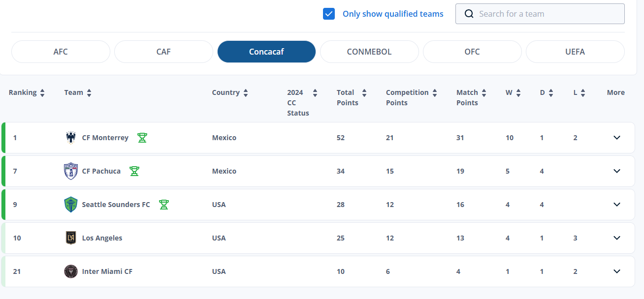Click the CF Pachuca club crest
The width and height of the screenshot is (644, 299).
click(x=71, y=171)
